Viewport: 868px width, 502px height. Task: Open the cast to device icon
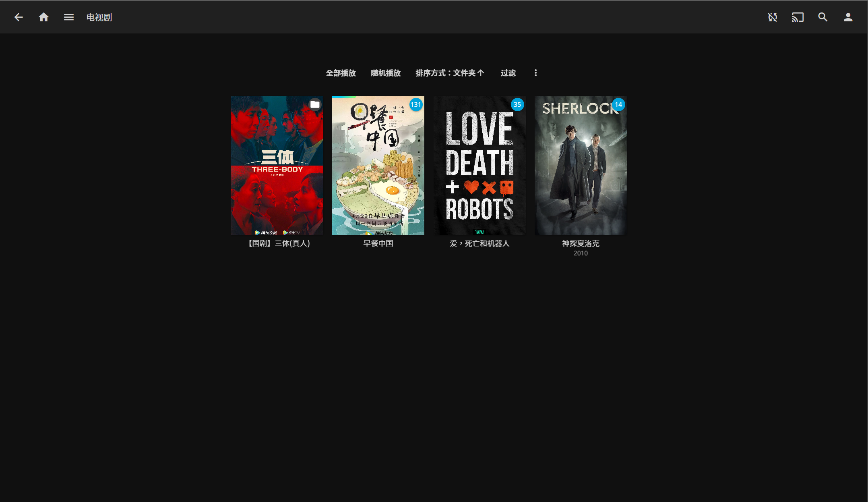(798, 17)
